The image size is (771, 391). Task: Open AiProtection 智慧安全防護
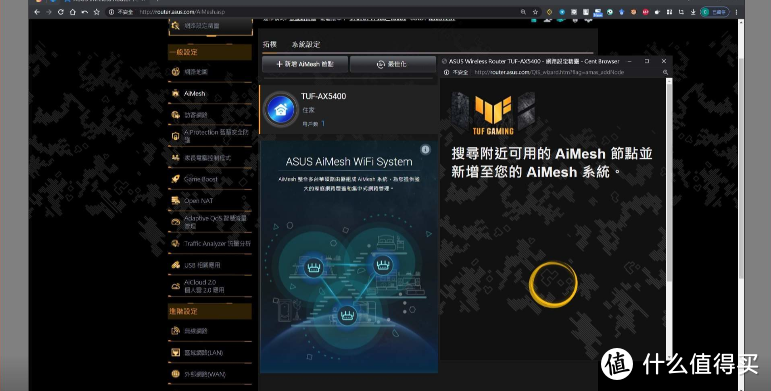(x=210, y=136)
